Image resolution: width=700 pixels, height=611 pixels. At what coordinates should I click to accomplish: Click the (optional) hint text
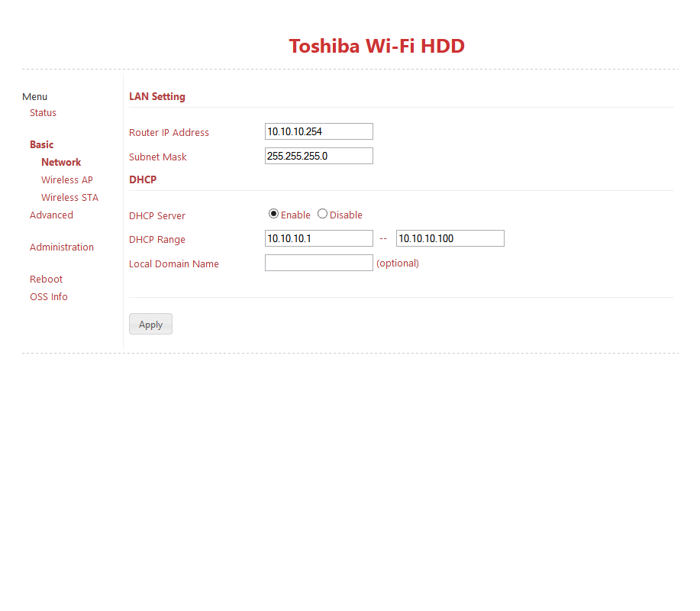pyautogui.click(x=398, y=263)
